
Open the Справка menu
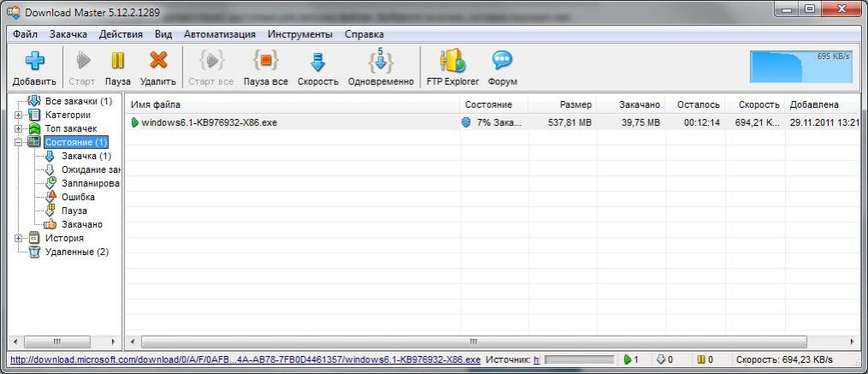point(364,34)
